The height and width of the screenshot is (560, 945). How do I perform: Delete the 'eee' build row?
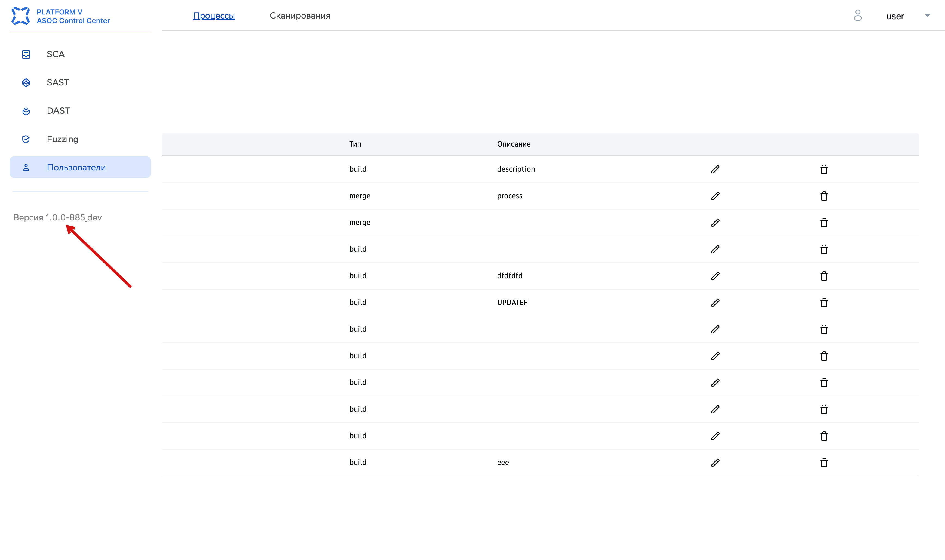[x=824, y=463]
